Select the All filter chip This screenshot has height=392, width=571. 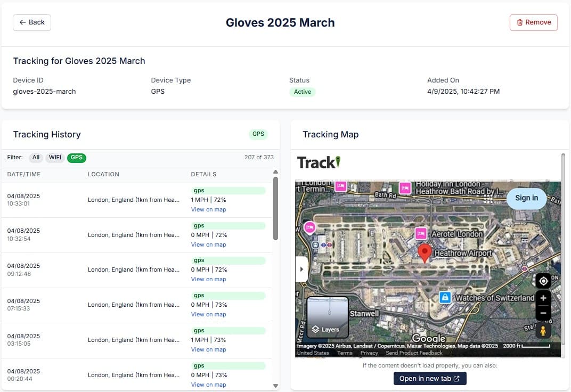(x=36, y=158)
